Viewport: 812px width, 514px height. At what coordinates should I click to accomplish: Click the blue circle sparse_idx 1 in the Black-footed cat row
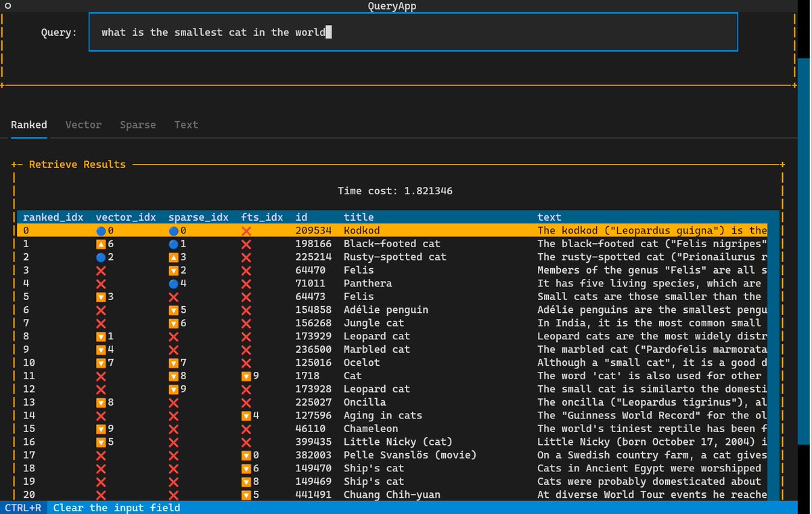click(x=177, y=244)
